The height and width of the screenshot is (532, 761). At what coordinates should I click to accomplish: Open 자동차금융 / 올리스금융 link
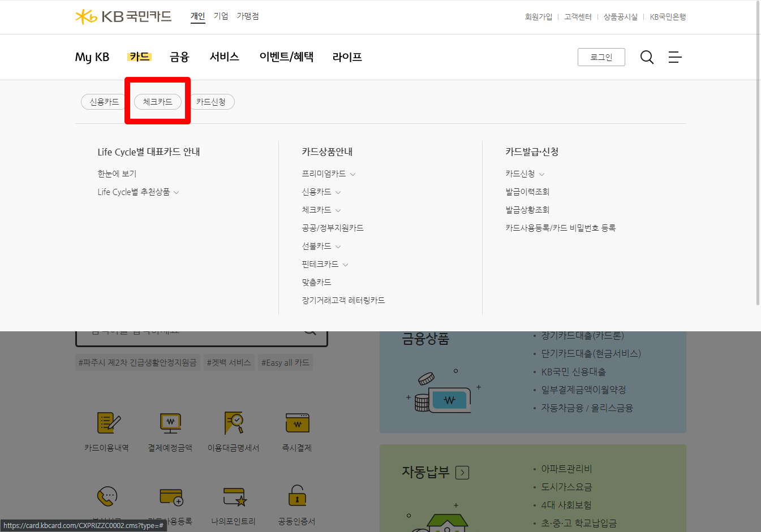[x=587, y=408]
